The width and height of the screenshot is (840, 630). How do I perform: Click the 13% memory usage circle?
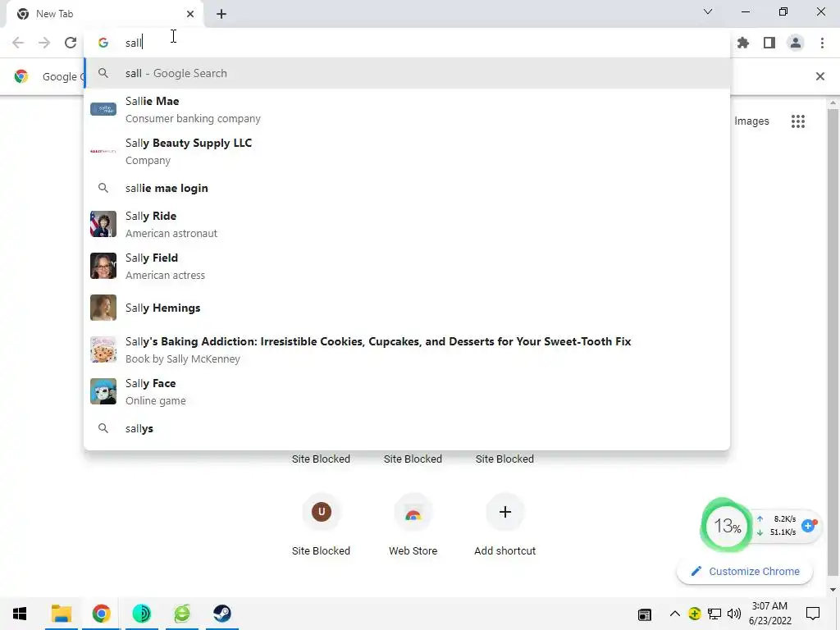click(x=727, y=526)
